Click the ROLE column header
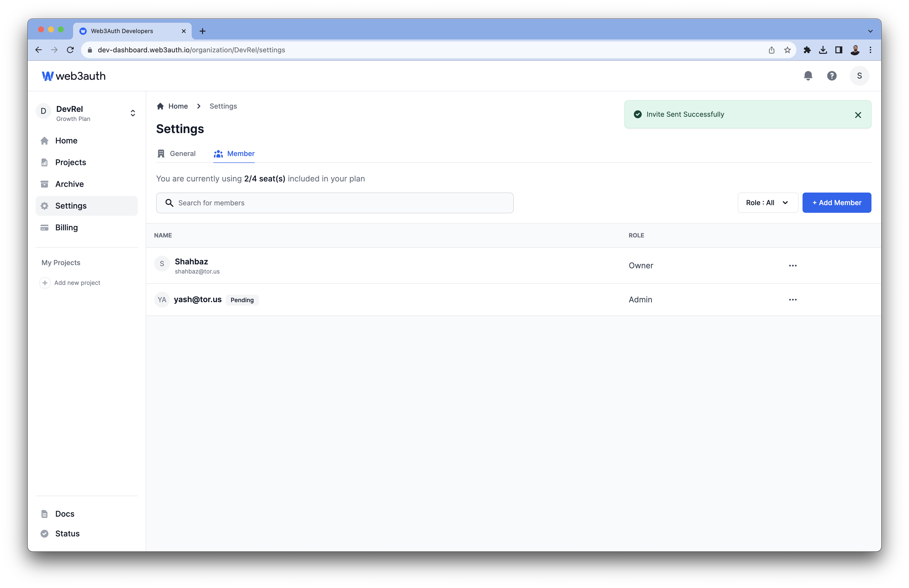The image size is (909, 588). [636, 235]
